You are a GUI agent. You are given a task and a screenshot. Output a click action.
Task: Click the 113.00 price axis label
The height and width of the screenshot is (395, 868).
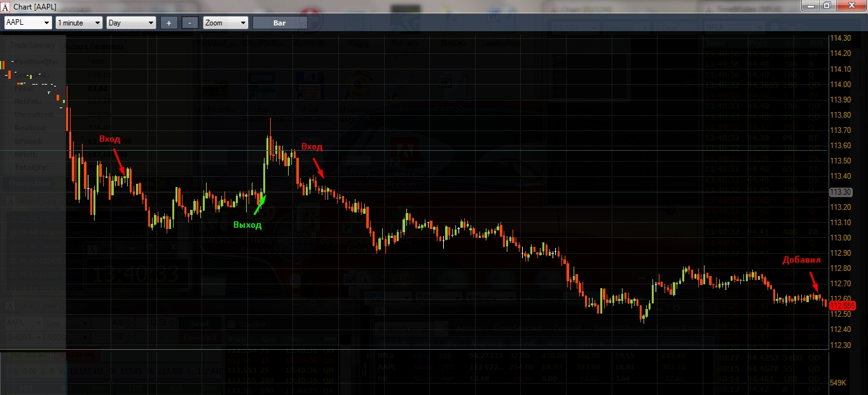coord(841,237)
